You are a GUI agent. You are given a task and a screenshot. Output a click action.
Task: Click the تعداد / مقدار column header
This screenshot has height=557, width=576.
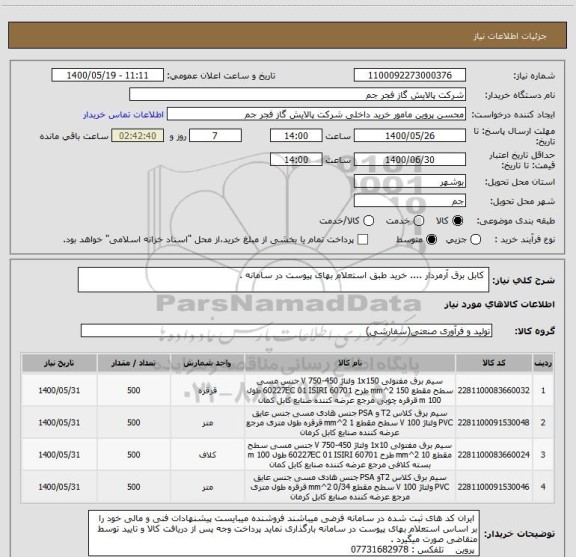pos(134,363)
